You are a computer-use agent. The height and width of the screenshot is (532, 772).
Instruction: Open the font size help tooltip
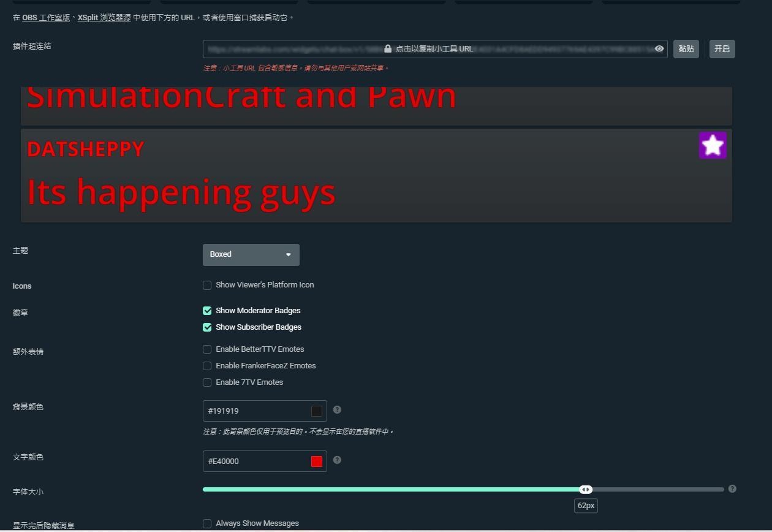pyautogui.click(x=732, y=489)
